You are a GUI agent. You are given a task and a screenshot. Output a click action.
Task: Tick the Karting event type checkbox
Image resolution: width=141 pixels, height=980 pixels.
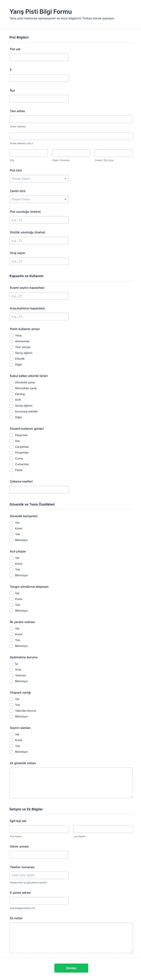(x=11, y=394)
